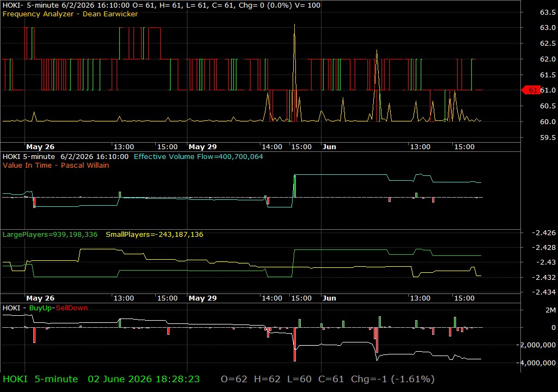Click the 2M volume scale value
The image size is (558, 392).
550,310
